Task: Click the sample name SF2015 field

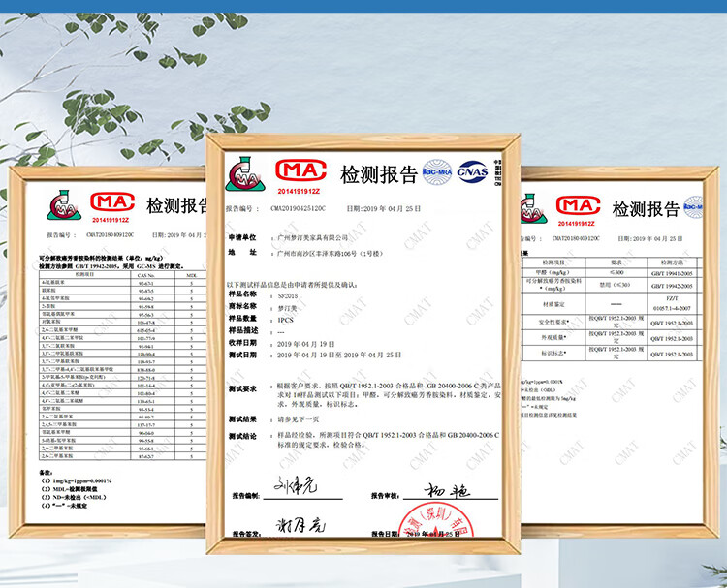Action: 291,294
